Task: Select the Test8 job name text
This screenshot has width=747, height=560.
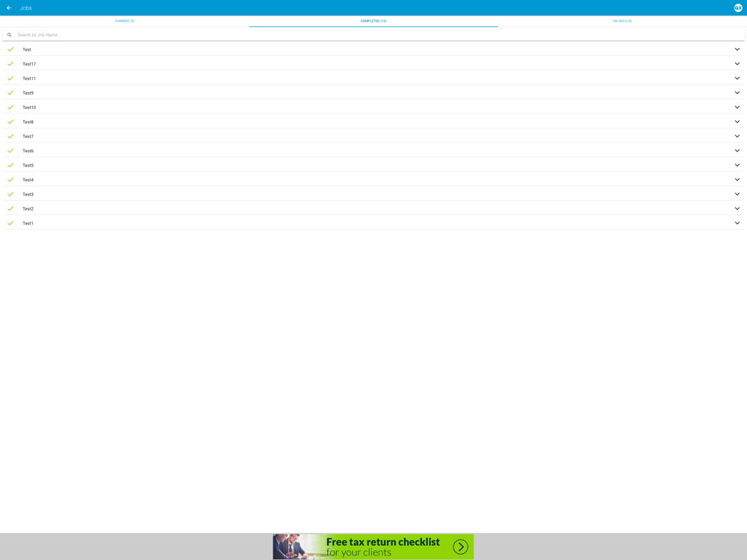Action: pos(28,122)
